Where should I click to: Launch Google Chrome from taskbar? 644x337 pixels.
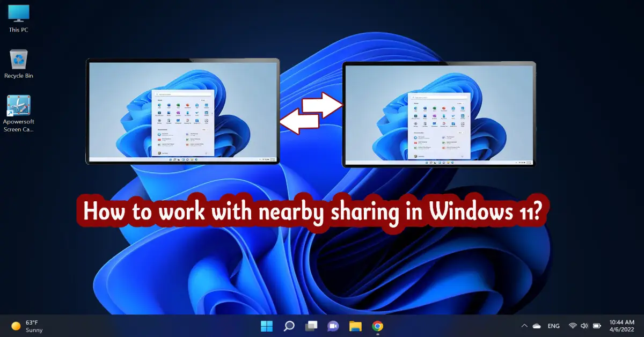point(377,326)
